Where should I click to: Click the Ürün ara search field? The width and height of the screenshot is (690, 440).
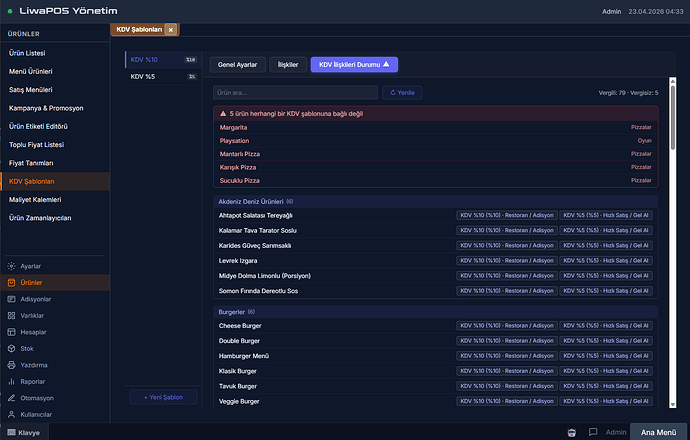[295, 92]
